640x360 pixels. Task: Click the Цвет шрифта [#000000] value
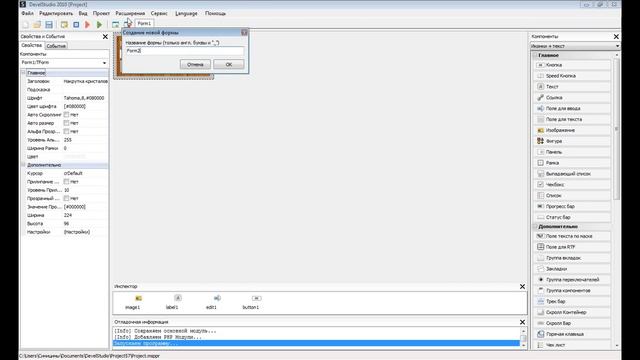75,107
